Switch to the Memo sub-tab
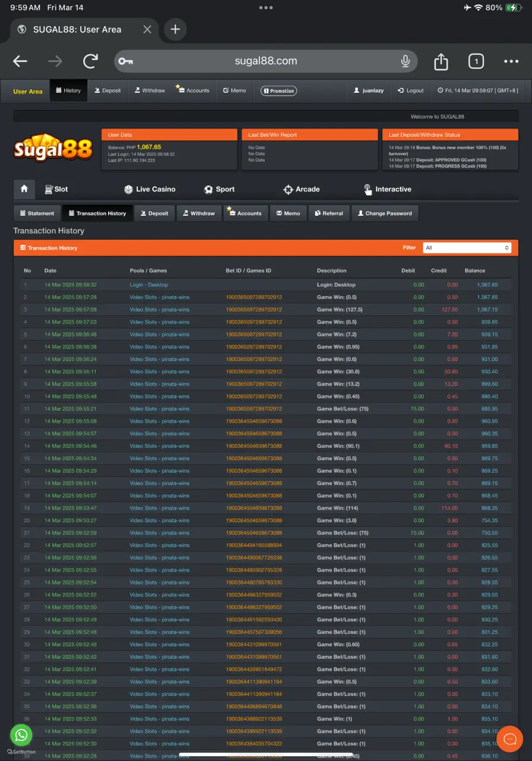 [288, 213]
